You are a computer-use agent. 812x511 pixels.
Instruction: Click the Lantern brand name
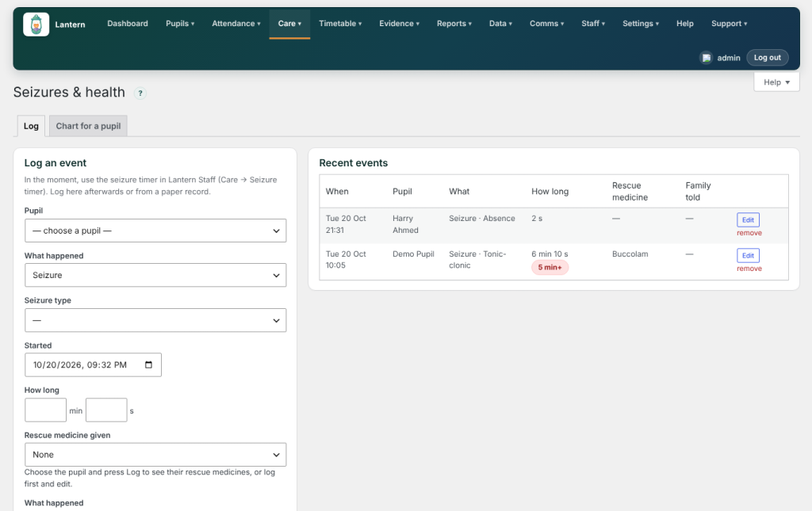(70, 25)
